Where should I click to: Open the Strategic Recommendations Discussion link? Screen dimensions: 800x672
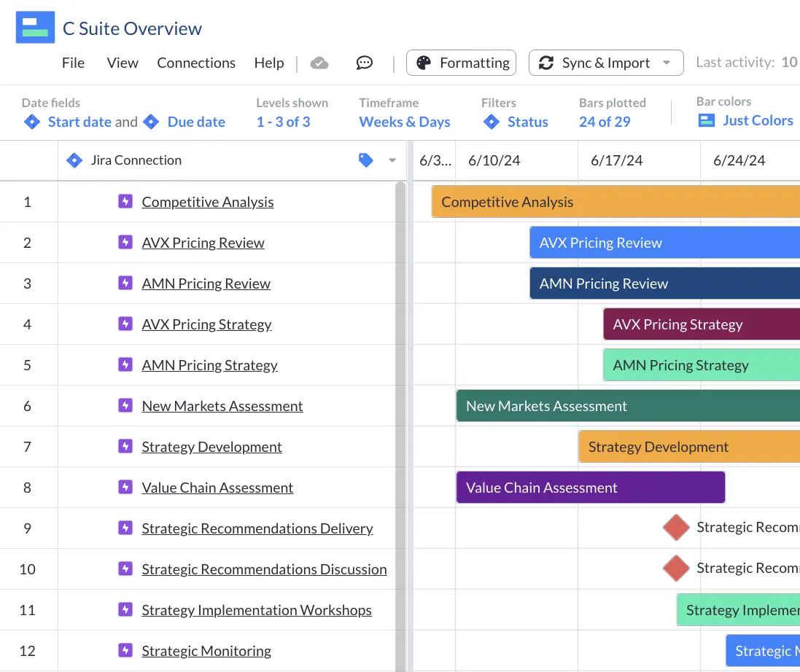264,569
